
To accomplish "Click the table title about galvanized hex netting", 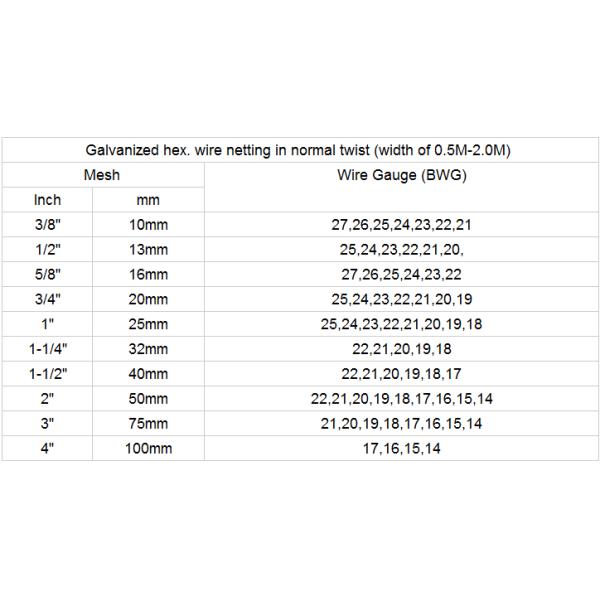I will coord(301,150).
